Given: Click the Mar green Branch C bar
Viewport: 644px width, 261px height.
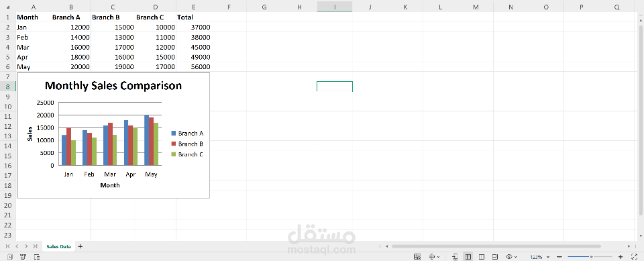Looking at the screenshot, I should [x=115, y=150].
